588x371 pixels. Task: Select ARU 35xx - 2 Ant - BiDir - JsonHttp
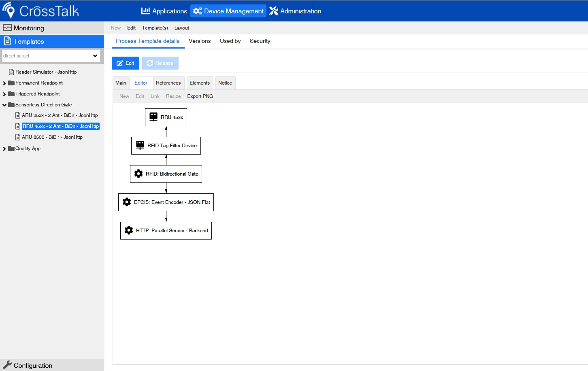[x=60, y=115]
